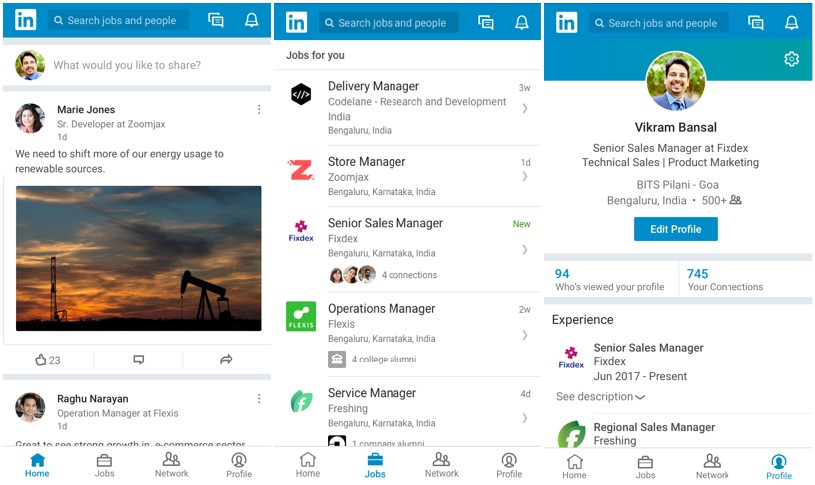Screen dimensions: 815x485
Task: Open the chevron on the Delivery Manager job
Action: [x=524, y=108]
